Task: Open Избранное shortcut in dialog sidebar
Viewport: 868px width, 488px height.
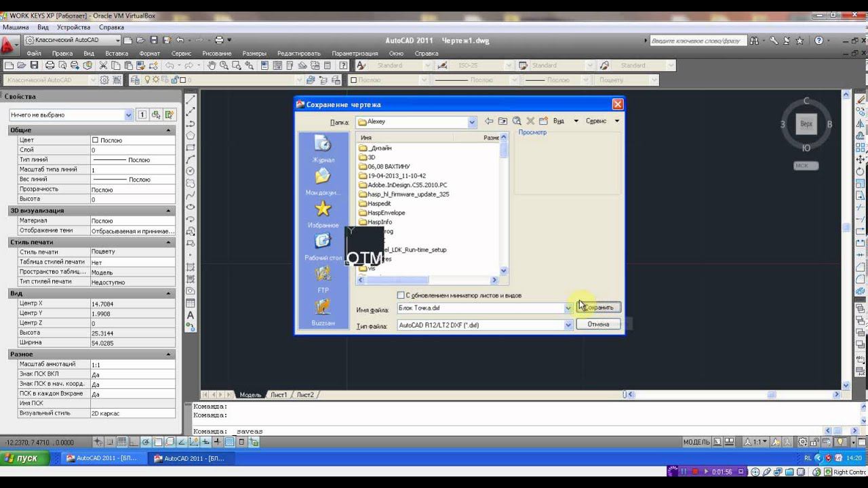Action: pos(323,213)
